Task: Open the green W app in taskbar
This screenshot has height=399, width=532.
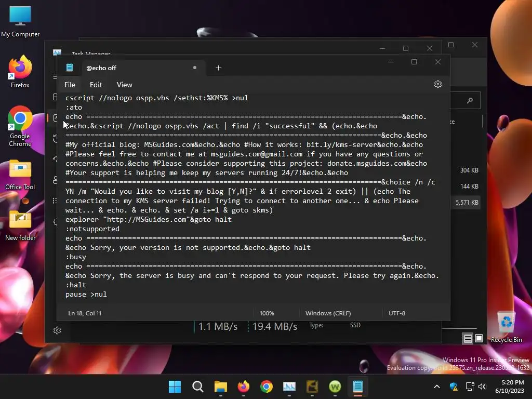Action: pyautogui.click(x=335, y=387)
